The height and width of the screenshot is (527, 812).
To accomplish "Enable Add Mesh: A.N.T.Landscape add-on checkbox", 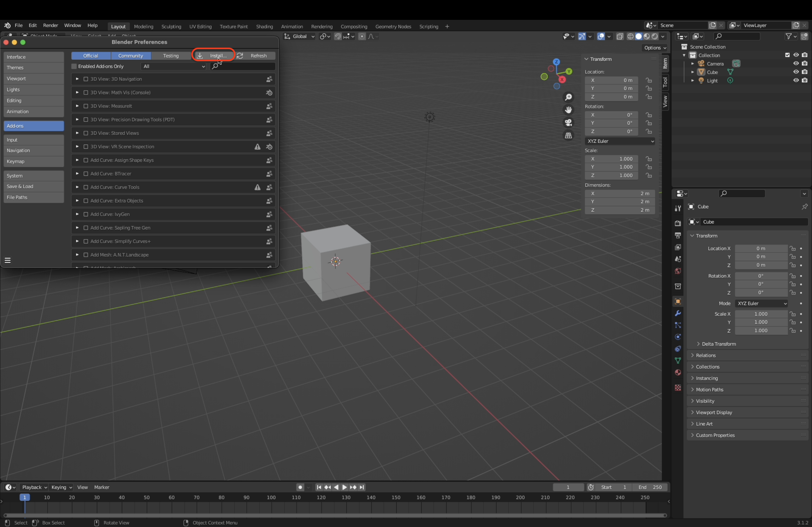I will 86,255.
